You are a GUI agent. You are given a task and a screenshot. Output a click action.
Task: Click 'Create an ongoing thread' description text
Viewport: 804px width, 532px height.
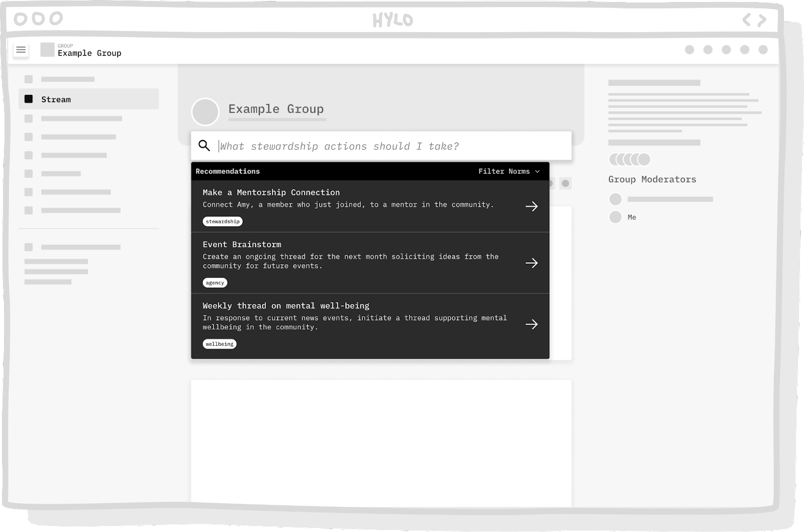(x=351, y=261)
